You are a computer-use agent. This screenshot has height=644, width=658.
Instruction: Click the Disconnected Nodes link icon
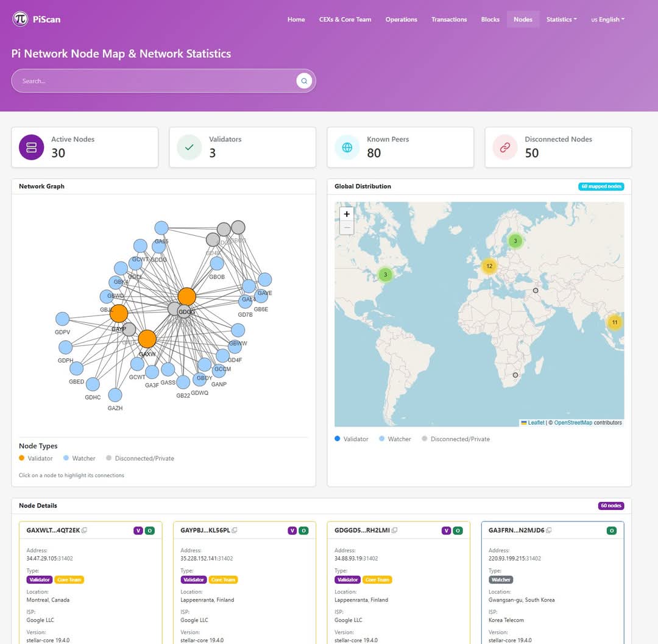click(x=505, y=147)
